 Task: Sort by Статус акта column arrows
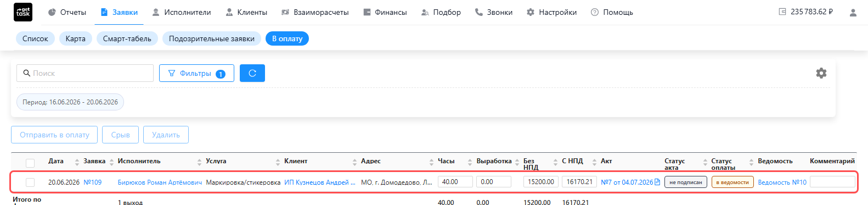705,162
